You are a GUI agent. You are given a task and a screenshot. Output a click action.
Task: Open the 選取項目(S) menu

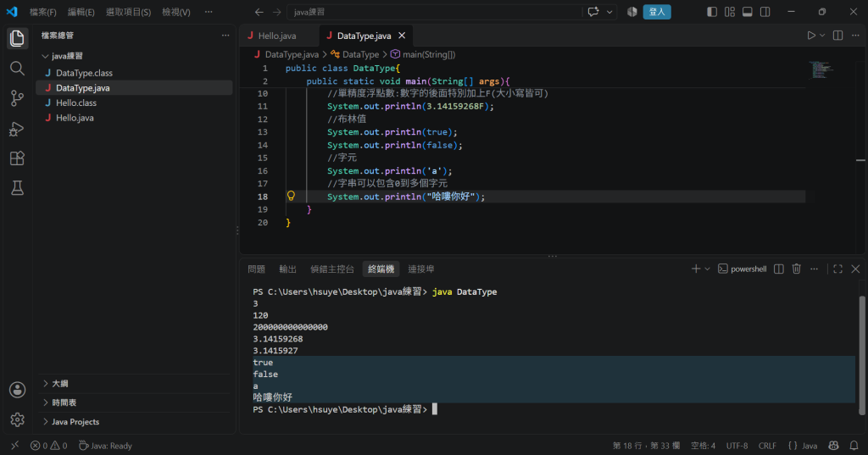[x=129, y=12]
